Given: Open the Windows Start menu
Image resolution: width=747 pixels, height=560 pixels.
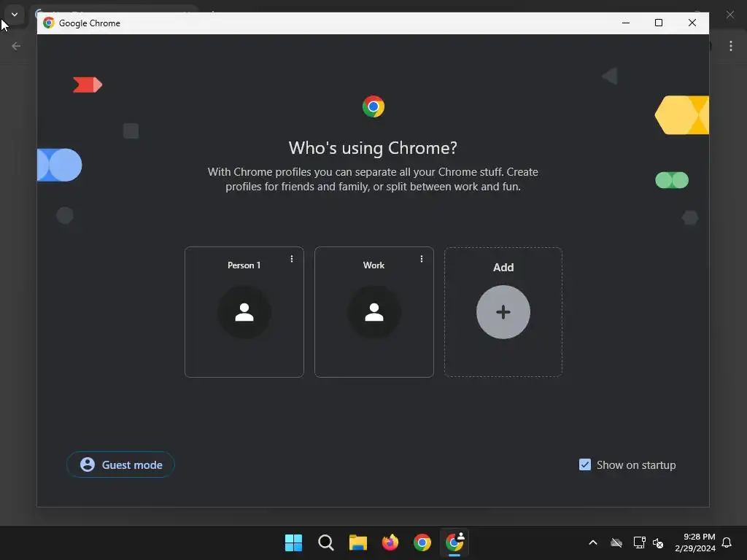Looking at the screenshot, I should 293,542.
